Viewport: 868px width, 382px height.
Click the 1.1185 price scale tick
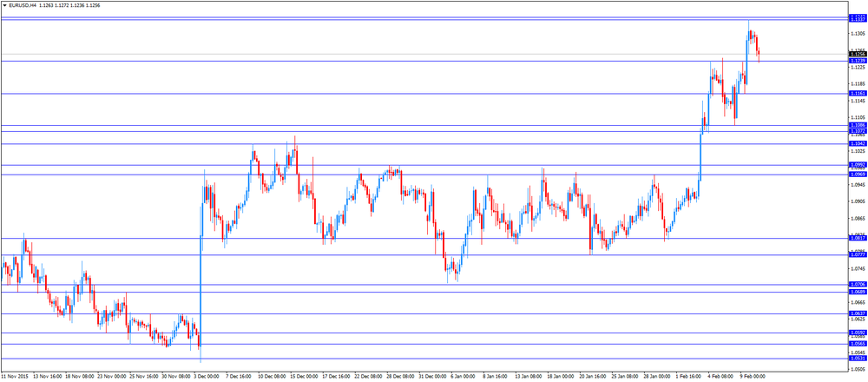(858, 83)
